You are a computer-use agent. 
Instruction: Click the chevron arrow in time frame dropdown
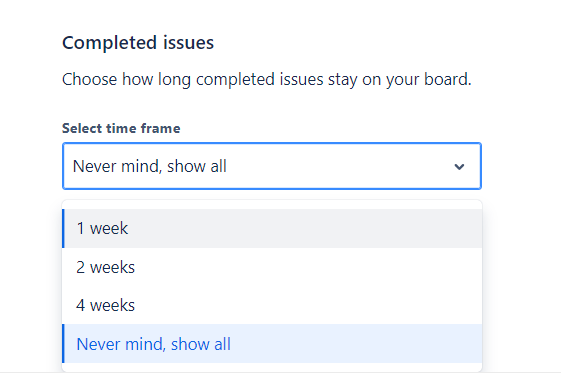coord(459,167)
